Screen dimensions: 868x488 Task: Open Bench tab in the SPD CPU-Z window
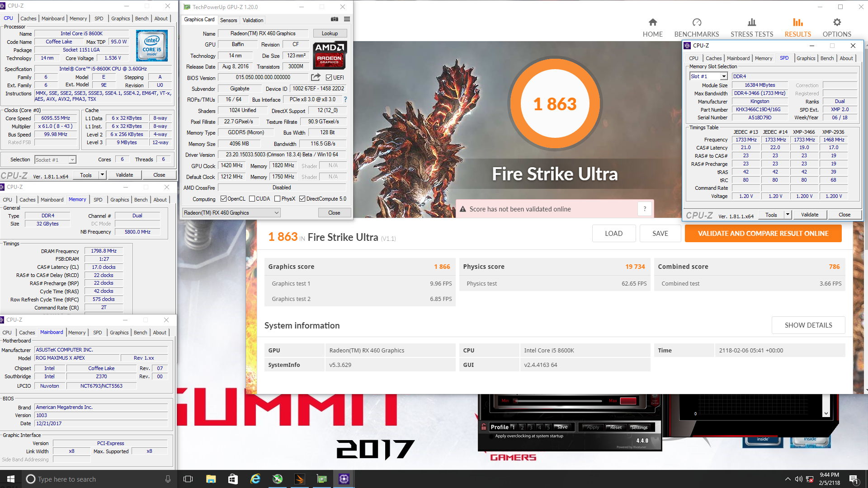click(827, 58)
